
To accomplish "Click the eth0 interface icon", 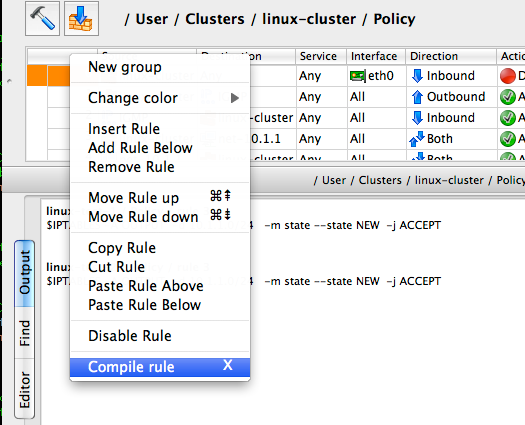I will 358,76.
